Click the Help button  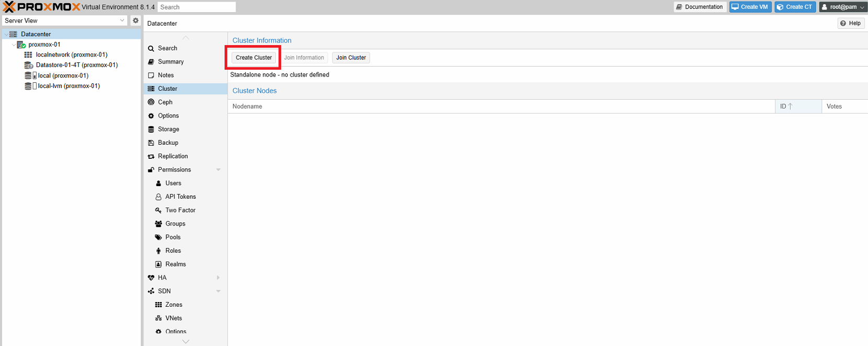tap(851, 23)
